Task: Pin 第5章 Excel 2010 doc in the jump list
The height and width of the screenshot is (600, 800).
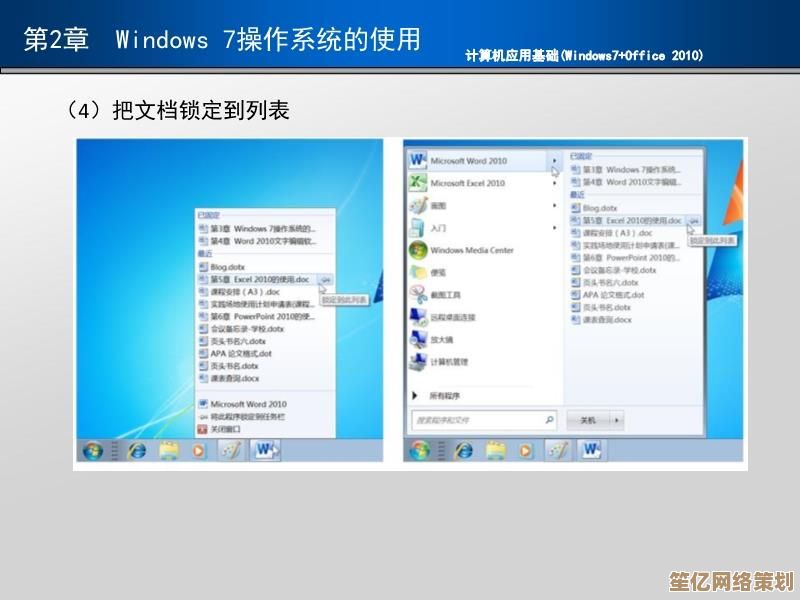Action: tap(325, 280)
